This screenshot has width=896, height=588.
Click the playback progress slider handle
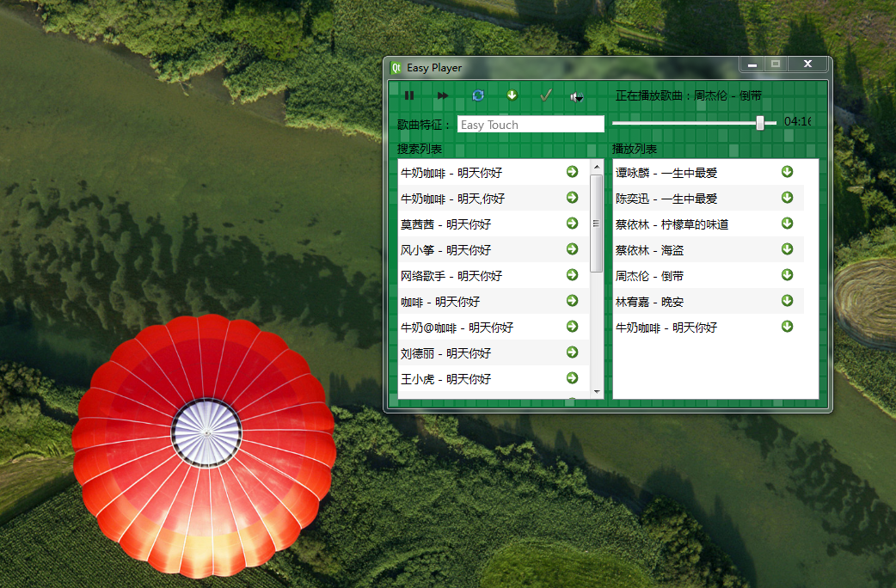[x=760, y=123]
